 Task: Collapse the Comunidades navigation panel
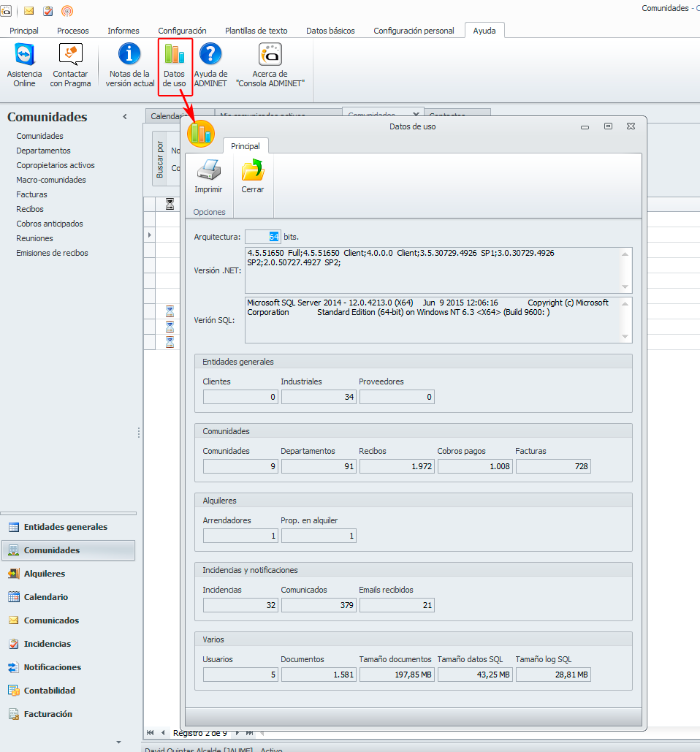click(125, 117)
